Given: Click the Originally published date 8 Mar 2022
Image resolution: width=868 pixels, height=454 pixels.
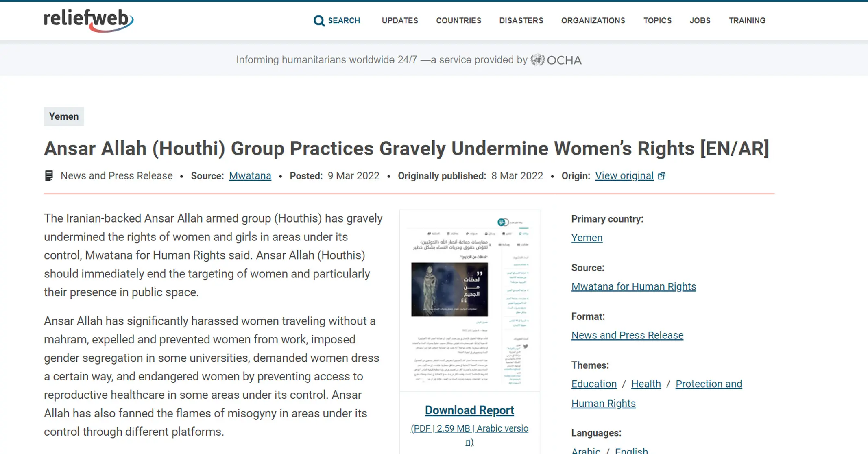Looking at the screenshot, I should coord(517,176).
